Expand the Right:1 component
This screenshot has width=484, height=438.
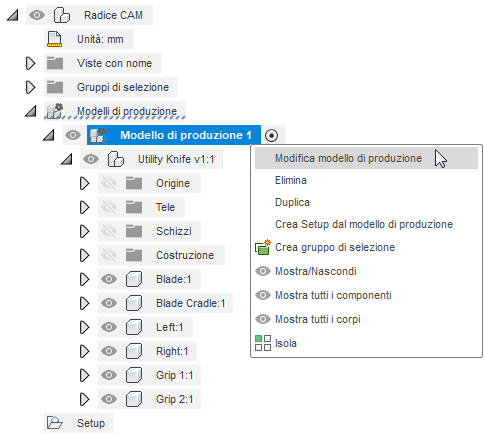pos(84,351)
